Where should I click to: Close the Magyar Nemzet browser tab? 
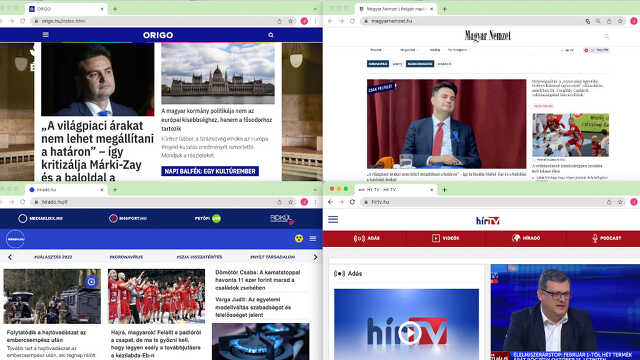coord(431,9)
